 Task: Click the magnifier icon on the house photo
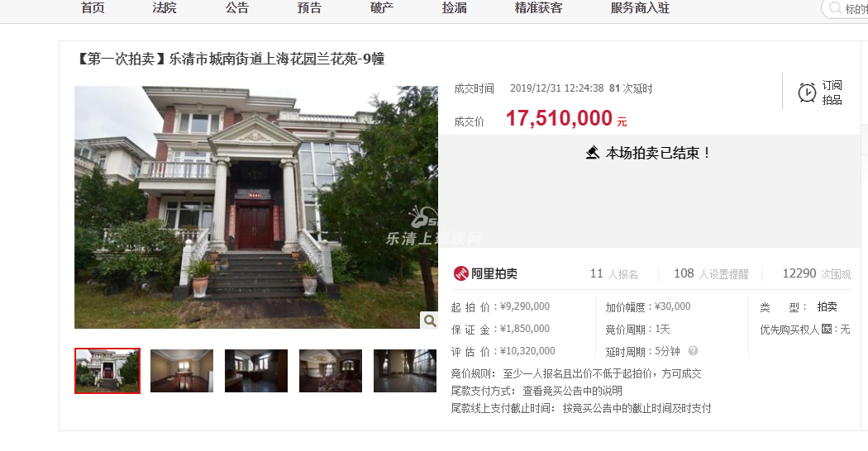(x=430, y=320)
